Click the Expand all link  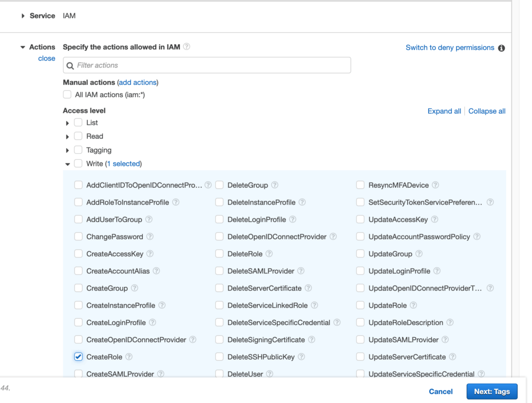444,111
